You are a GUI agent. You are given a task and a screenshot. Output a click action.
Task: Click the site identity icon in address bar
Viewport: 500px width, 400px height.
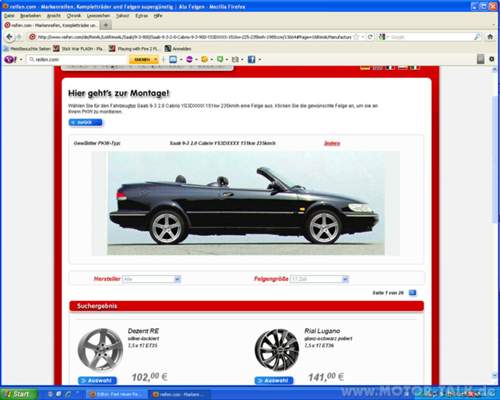(32, 37)
